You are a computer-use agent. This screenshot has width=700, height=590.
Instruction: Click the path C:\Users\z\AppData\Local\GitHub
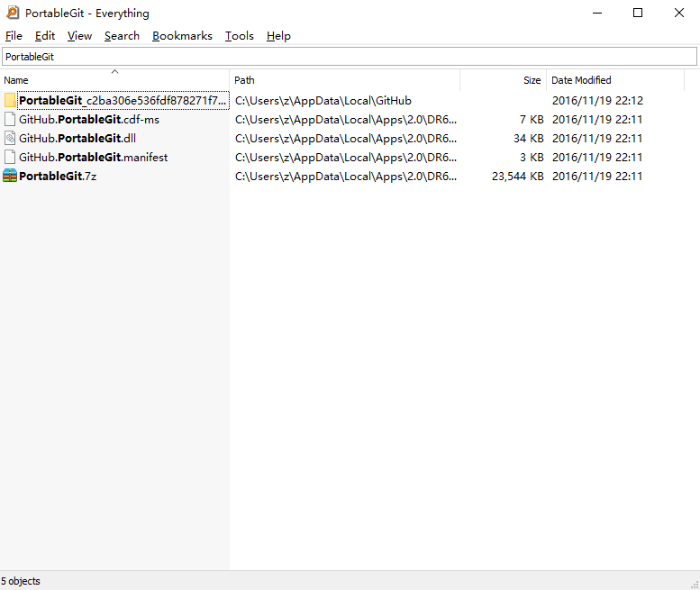(323, 100)
